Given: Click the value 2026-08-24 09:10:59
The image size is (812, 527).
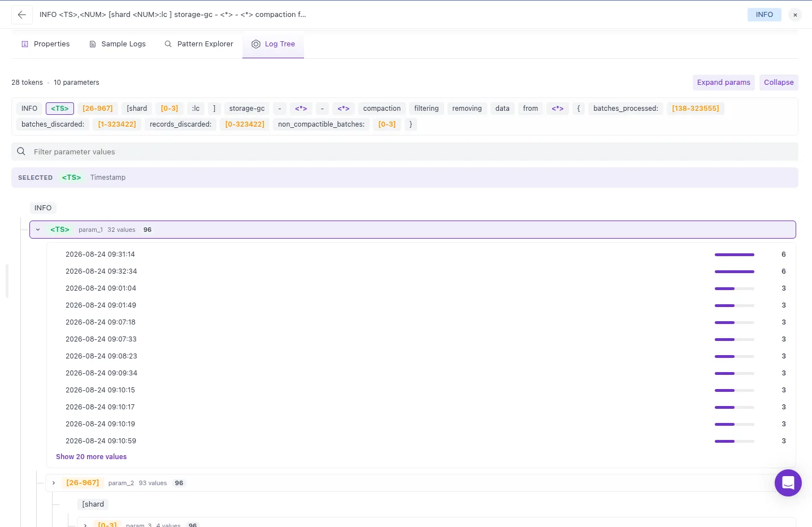Looking at the screenshot, I should point(101,441).
